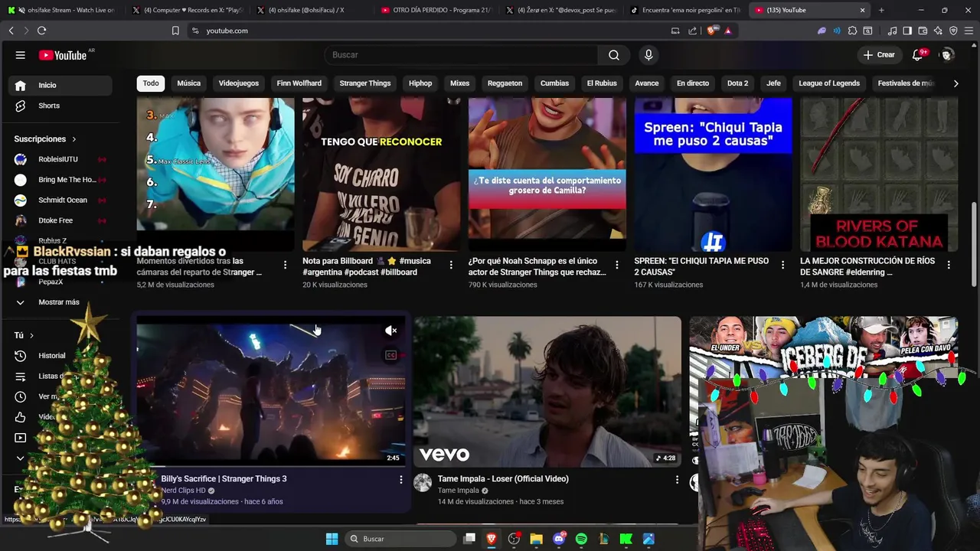Click the browser bookmark icon
This screenshot has height=551, width=980.
[175, 31]
